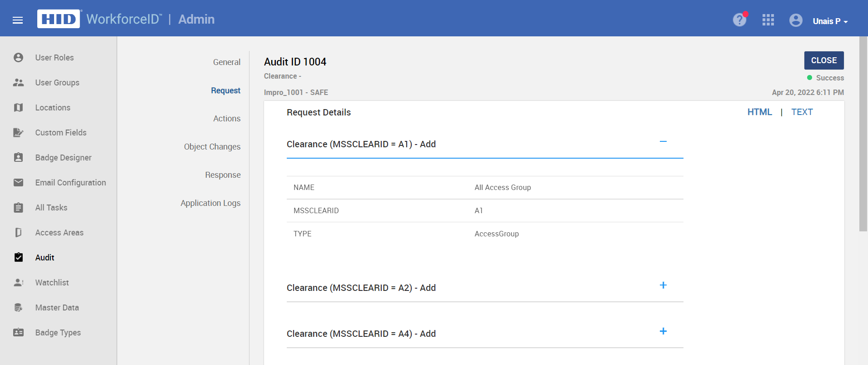
Task: Switch to the Actions tab
Action: point(227,119)
